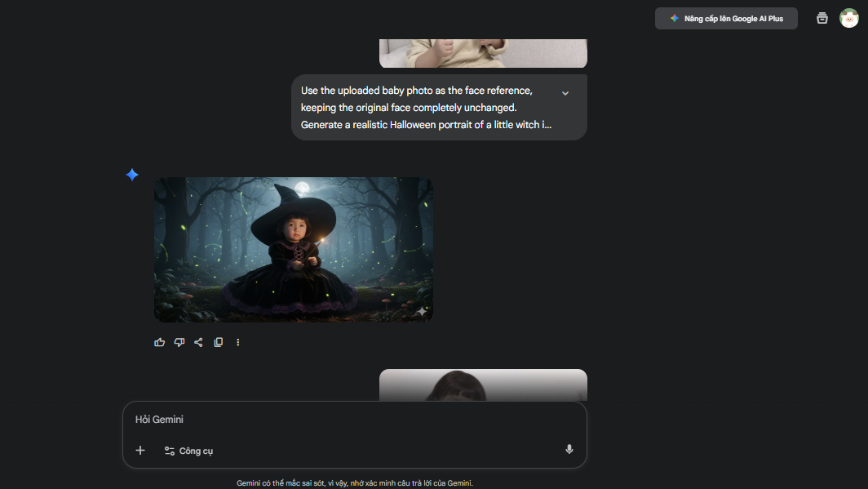This screenshot has height=489, width=868.
Task: Expand the collapsed prompt with the chevron
Action: pos(565,93)
